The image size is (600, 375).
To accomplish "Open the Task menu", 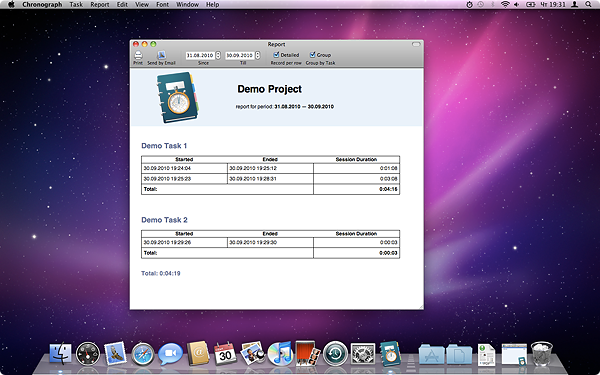I will [76, 5].
